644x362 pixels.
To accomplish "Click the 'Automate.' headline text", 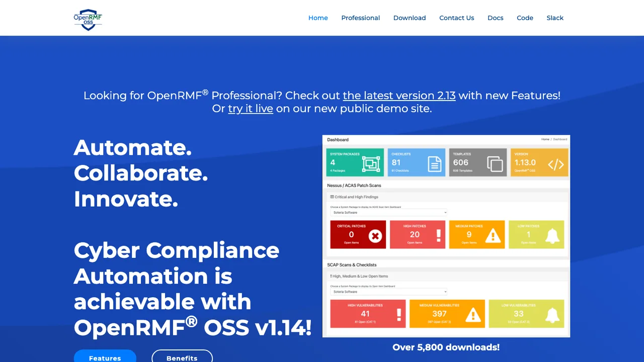I will click(133, 147).
